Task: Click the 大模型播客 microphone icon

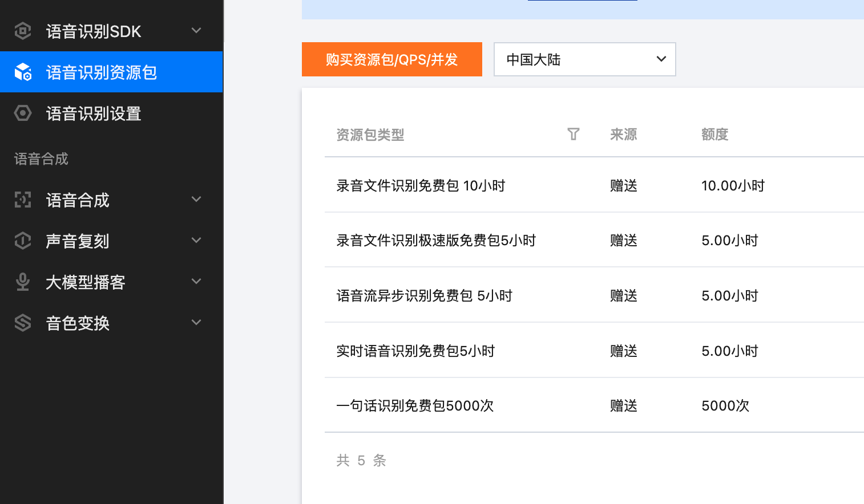Action: [22, 282]
